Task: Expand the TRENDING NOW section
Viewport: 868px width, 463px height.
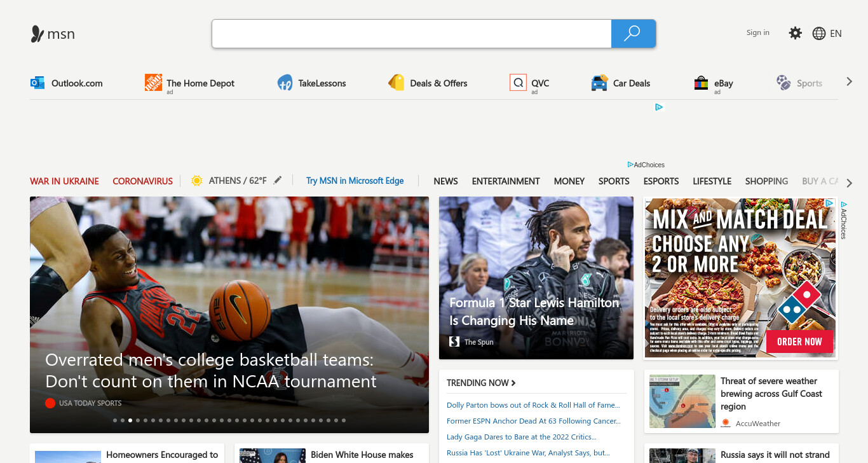Action: point(481,383)
